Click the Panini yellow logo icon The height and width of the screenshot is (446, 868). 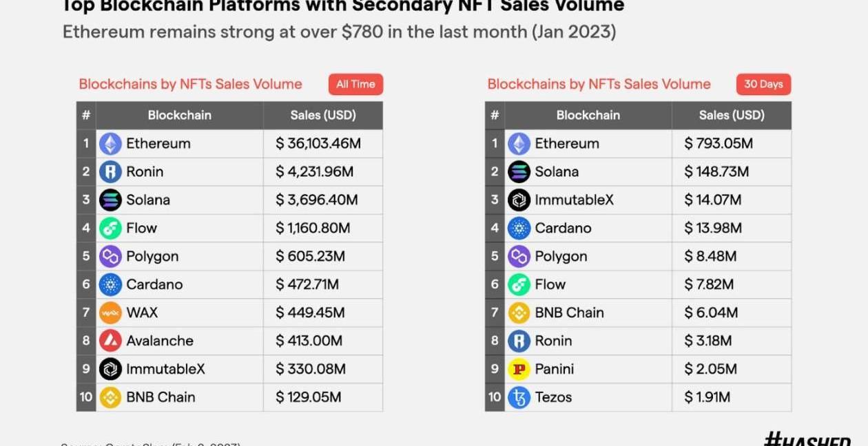point(519,369)
